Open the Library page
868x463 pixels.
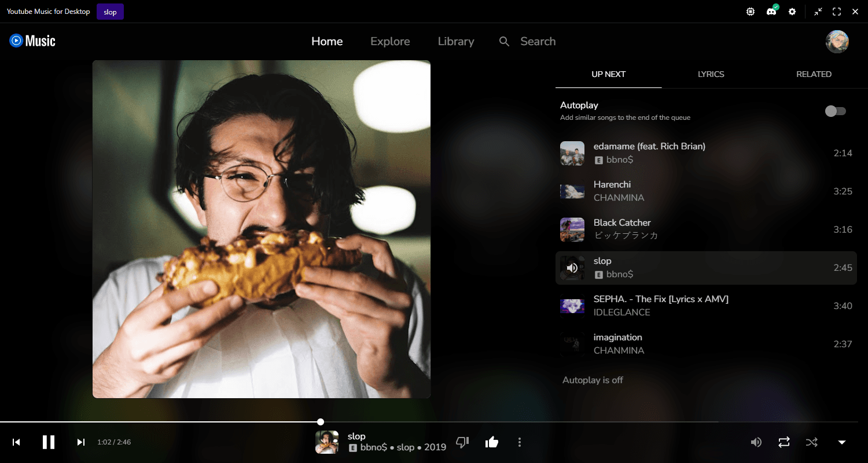[x=456, y=42]
